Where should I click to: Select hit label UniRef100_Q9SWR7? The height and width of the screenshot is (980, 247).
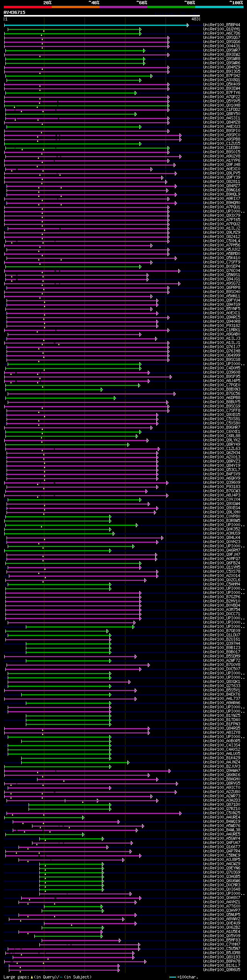222,50
